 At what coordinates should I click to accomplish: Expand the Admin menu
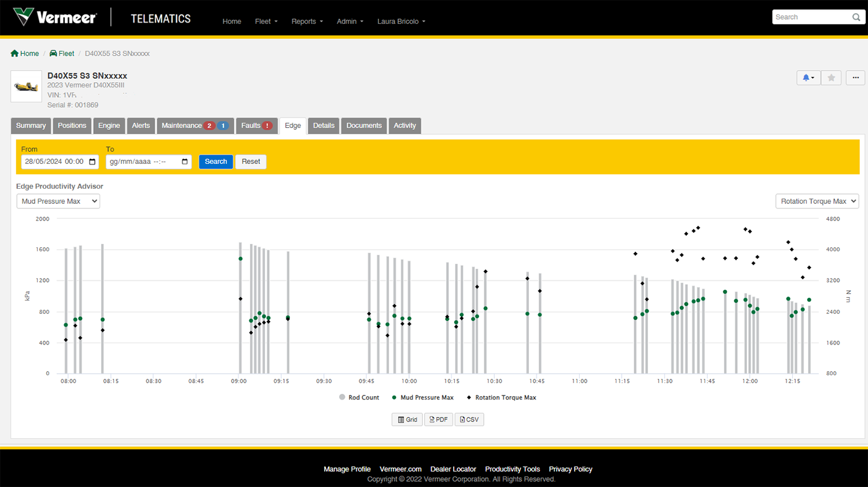350,21
